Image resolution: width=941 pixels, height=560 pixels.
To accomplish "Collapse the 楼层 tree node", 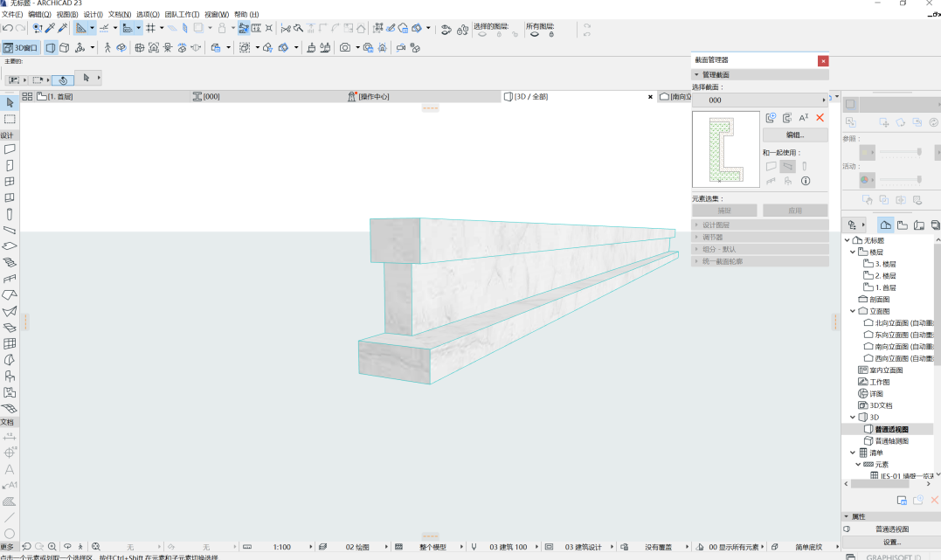I will tap(853, 252).
